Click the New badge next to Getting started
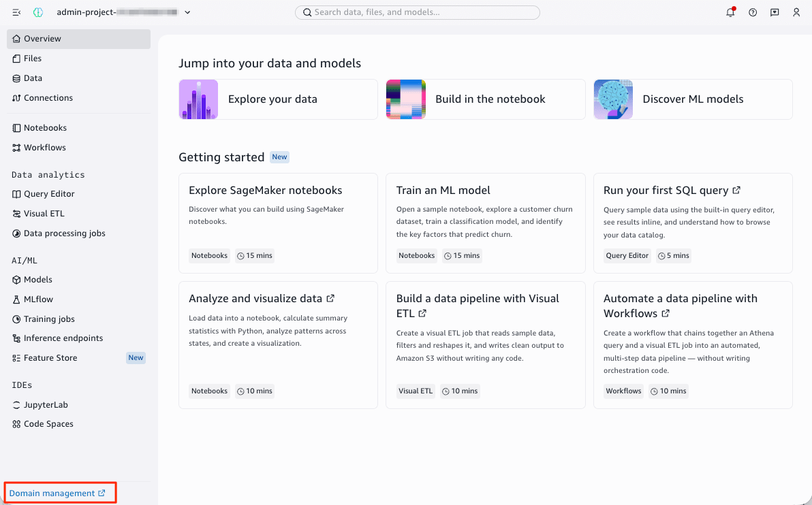Viewport: 812px width, 505px height. (280, 157)
